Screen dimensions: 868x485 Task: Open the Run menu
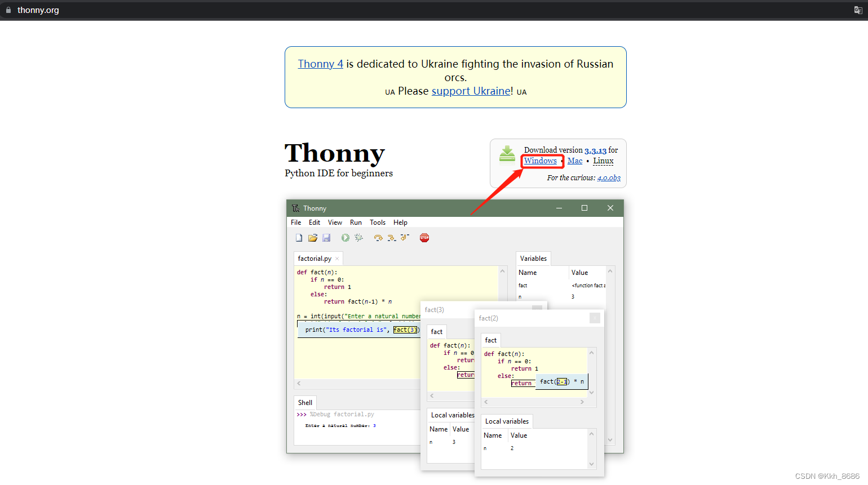356,223
